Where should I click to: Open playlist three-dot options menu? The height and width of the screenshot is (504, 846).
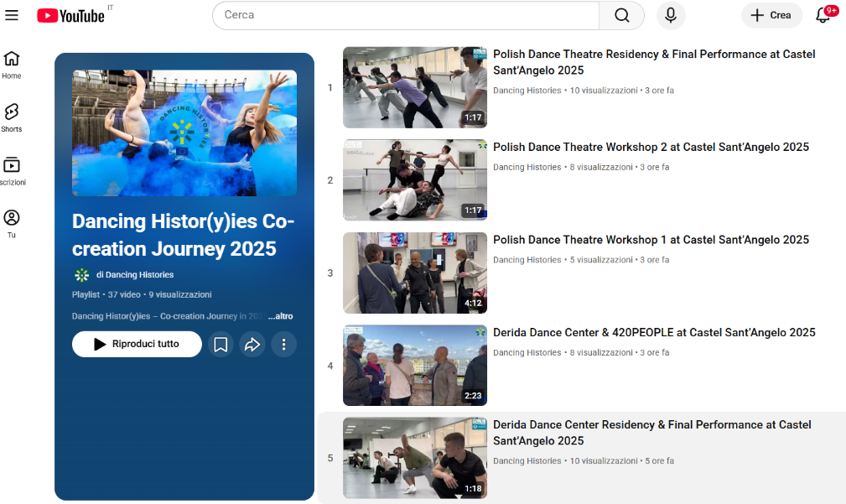tap(284, 344)
